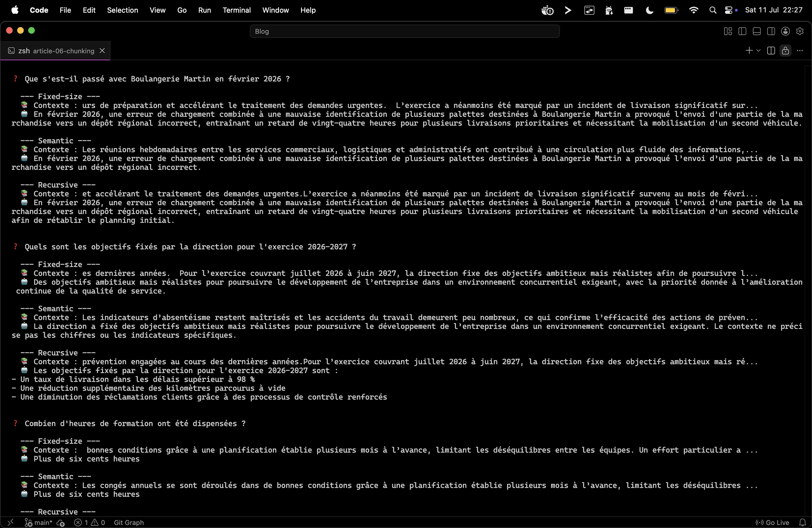Click the question about heures de formation dispensées
Image resolution: width=812 pixels, height=528 pixels.
coord(135,423)
